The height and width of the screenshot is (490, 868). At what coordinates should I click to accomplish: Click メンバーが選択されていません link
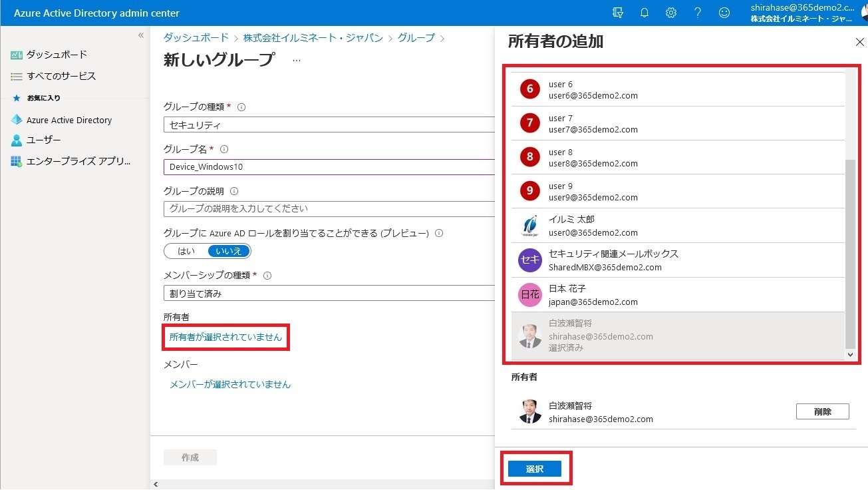pyautogui.click(x=230, y=384)
